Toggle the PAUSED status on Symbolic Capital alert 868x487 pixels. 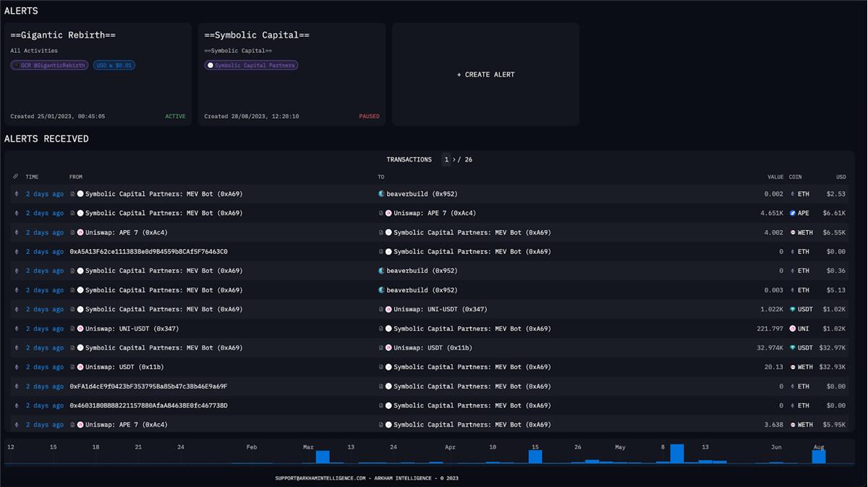point(369,117)
